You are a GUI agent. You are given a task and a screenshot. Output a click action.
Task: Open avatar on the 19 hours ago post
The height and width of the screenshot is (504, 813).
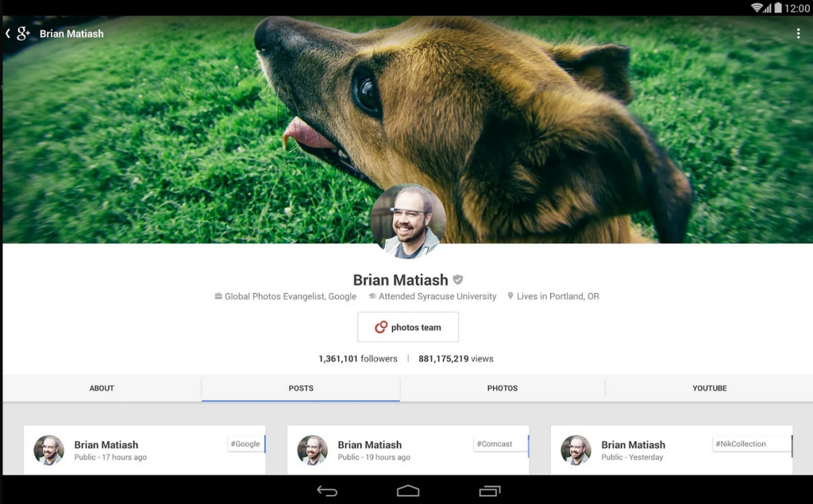(313, 450)
